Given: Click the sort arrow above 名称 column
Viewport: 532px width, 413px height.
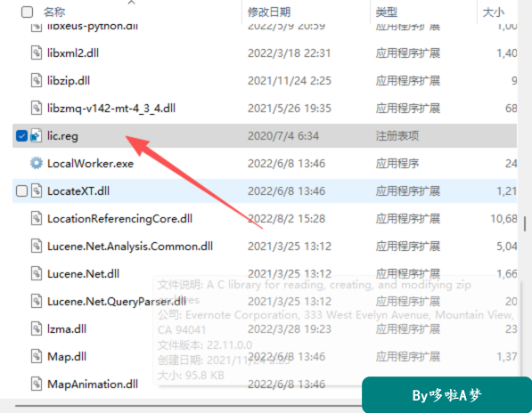Looking at the screenshot, I should (x=132, y=3).
